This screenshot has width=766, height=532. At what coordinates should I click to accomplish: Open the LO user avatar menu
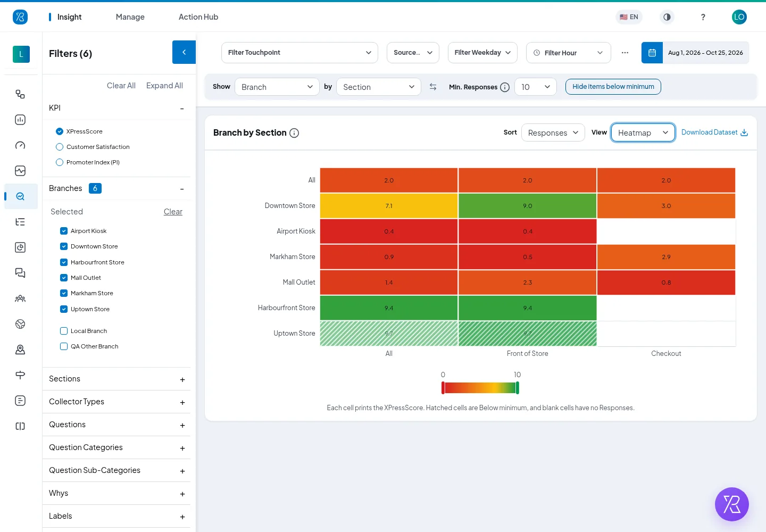(x=739, y=17)
